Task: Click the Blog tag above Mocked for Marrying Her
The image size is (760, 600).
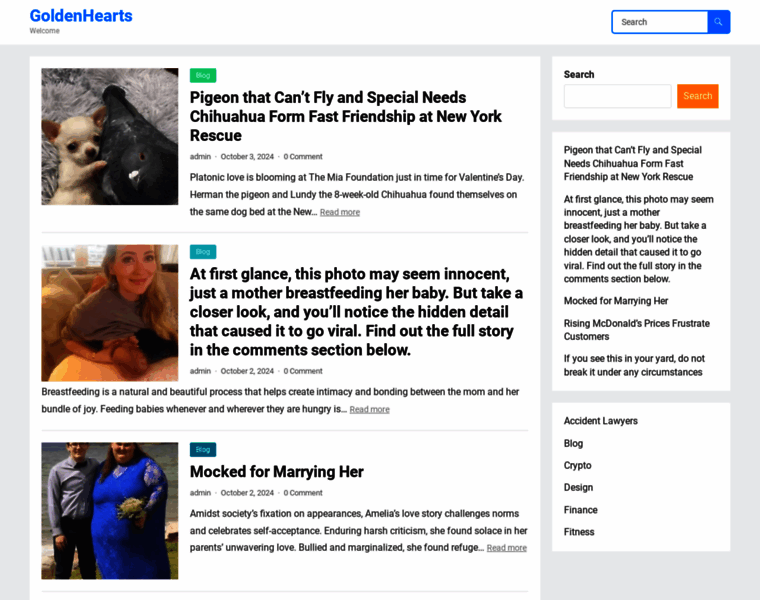Action: pos(203,449)
